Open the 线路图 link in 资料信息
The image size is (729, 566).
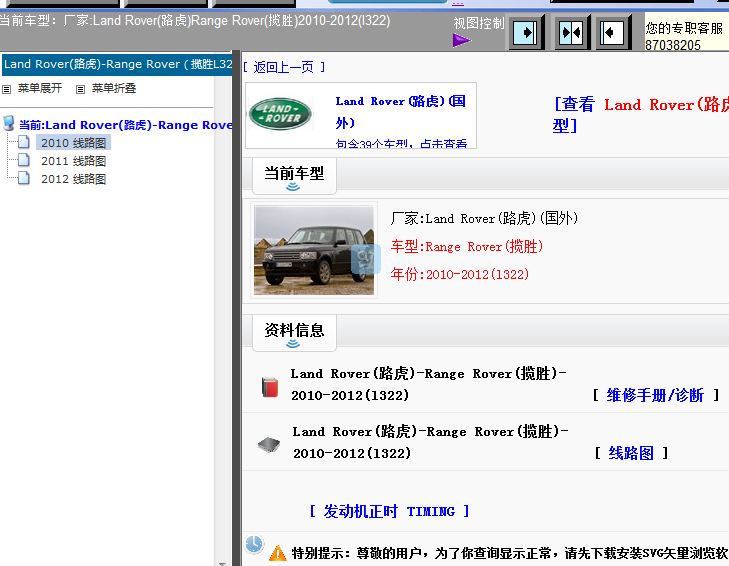631,453
